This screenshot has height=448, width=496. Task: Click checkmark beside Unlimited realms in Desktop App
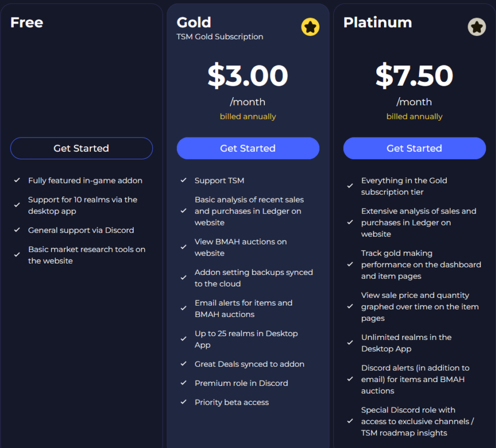click(350, 343)
